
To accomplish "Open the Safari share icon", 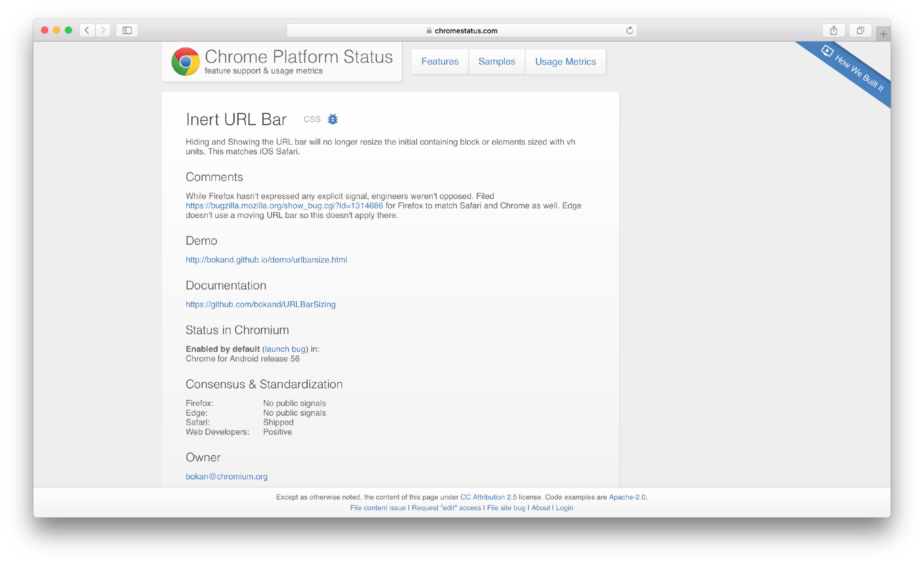I will pyautogui.click(x=833, y=30).
